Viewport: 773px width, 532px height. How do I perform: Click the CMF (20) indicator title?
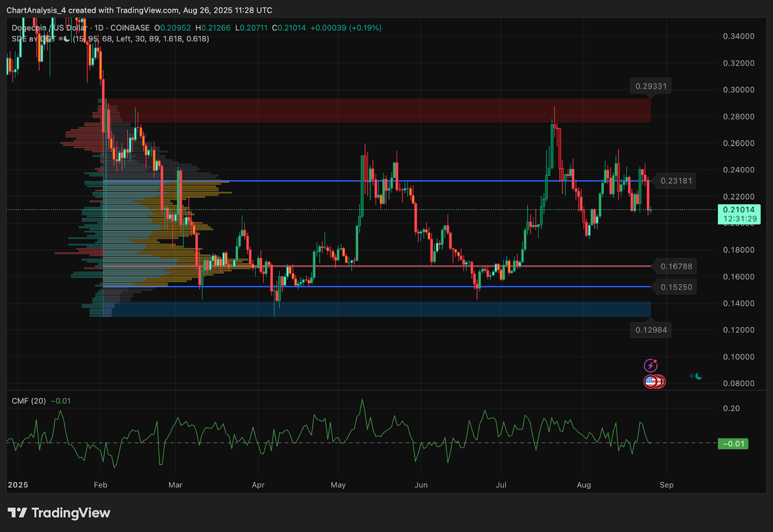29,401
